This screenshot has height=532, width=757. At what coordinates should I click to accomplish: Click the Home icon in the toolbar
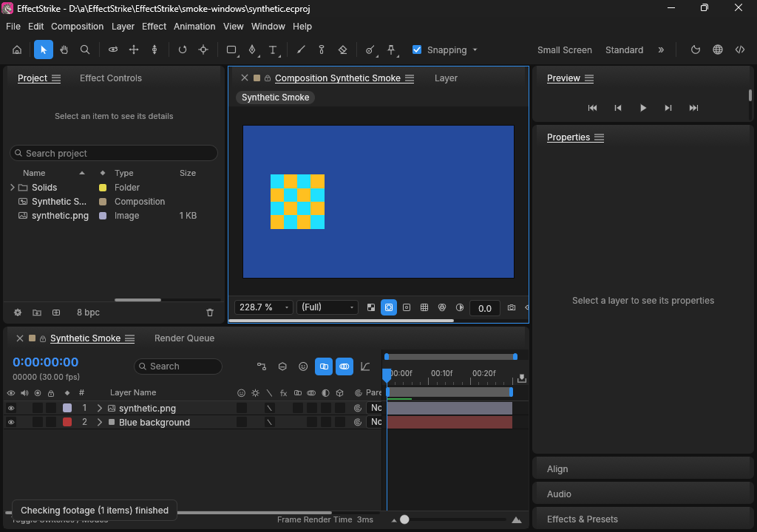(17, 50)
